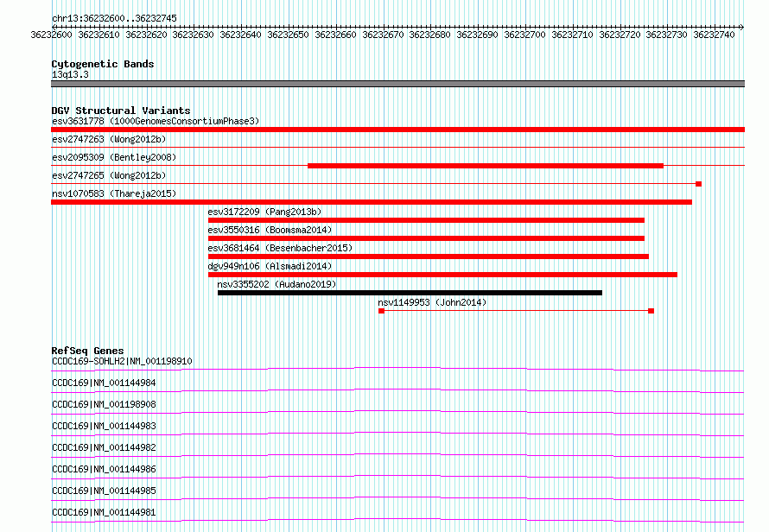Open the RefSeq Genes track title

[87, 351]
